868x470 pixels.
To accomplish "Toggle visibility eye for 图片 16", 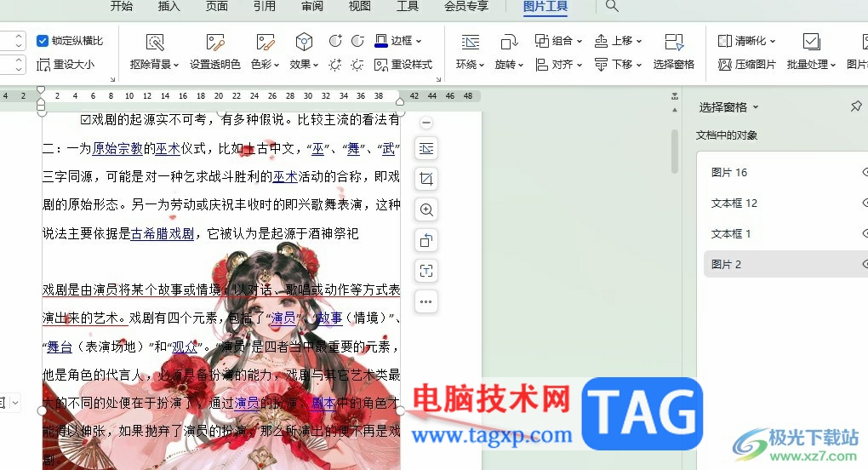I will 865,172.
